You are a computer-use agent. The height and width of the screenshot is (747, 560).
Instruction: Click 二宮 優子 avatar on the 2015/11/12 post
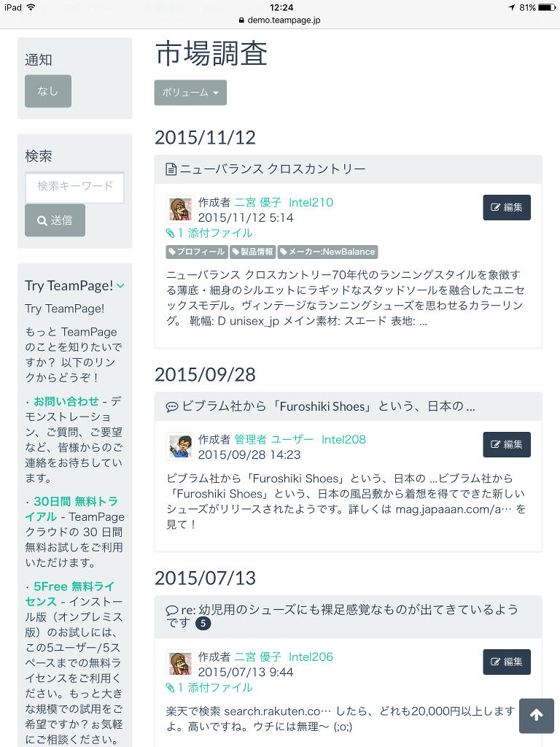180,209
